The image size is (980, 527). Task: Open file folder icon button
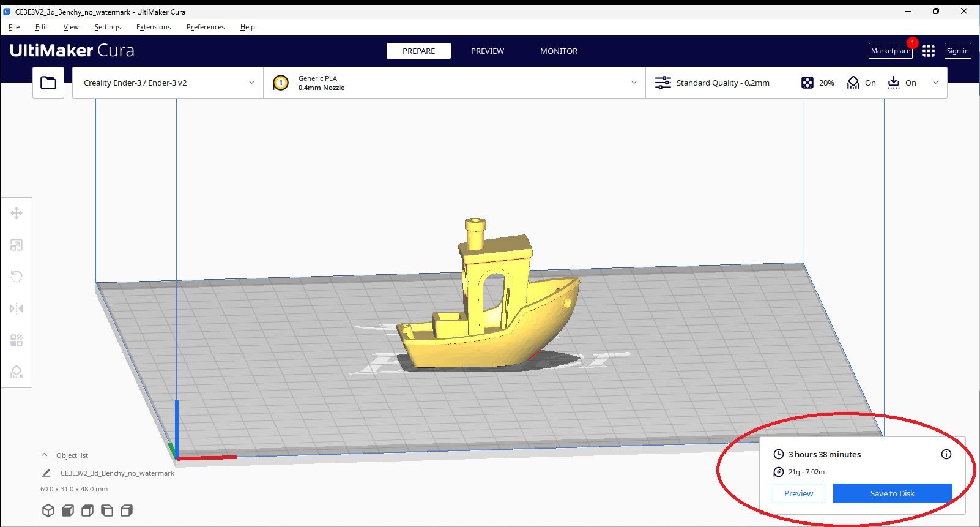[48, 83]
